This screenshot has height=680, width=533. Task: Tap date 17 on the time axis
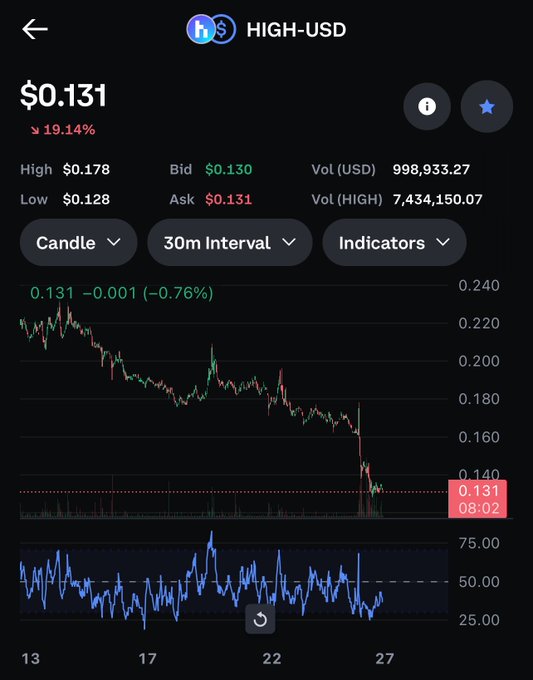coord(147,659)
